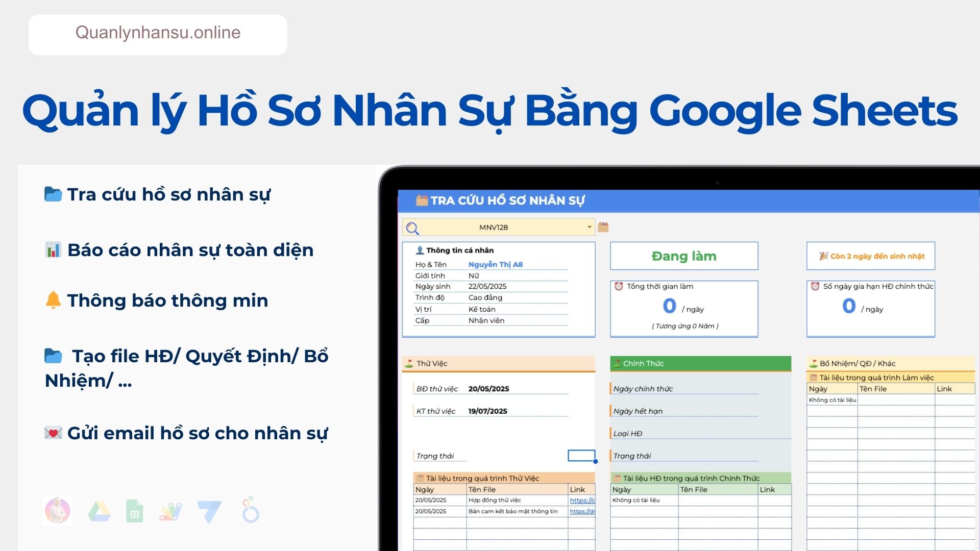Click the Nữ gender value
This screenshot has width=980, height=551.
pos(474,275)
